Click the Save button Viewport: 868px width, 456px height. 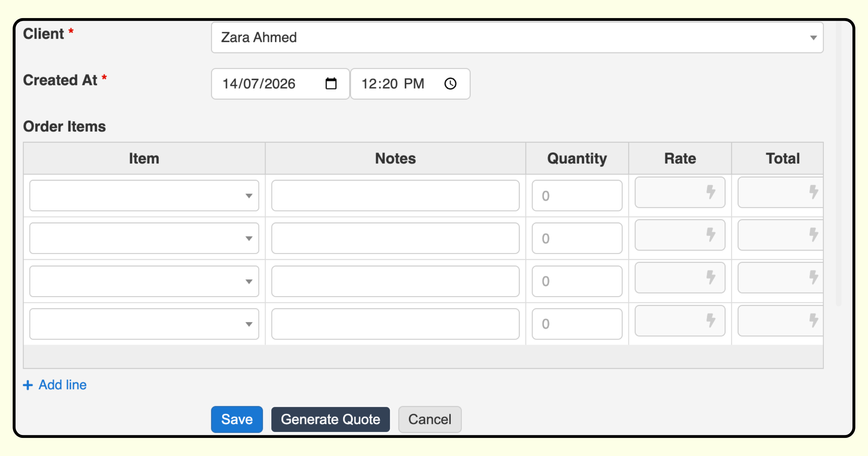[x=237, y=419]
